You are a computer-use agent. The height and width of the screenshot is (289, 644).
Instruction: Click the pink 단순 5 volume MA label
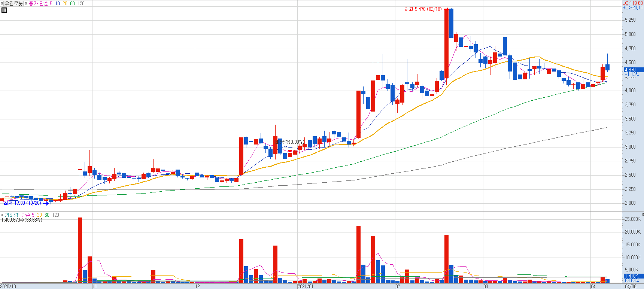tap(28, 215)
